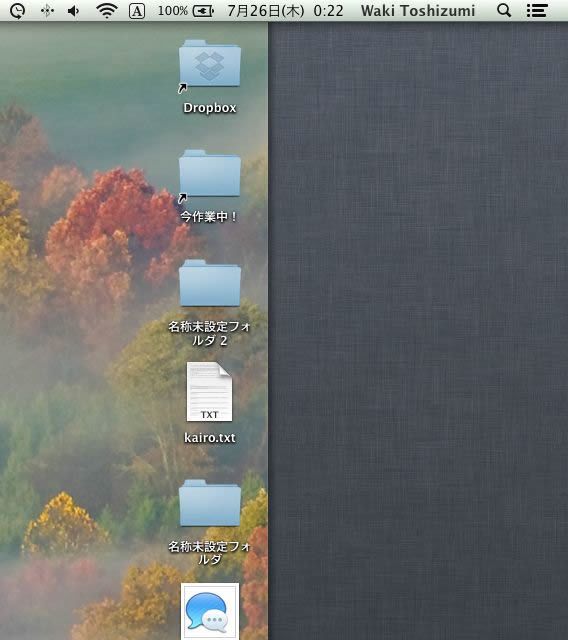This screenshot has height=640, width=568.
Task: Select the 名称未設定フォルダ 2 folder
Action: coord(210,283)
